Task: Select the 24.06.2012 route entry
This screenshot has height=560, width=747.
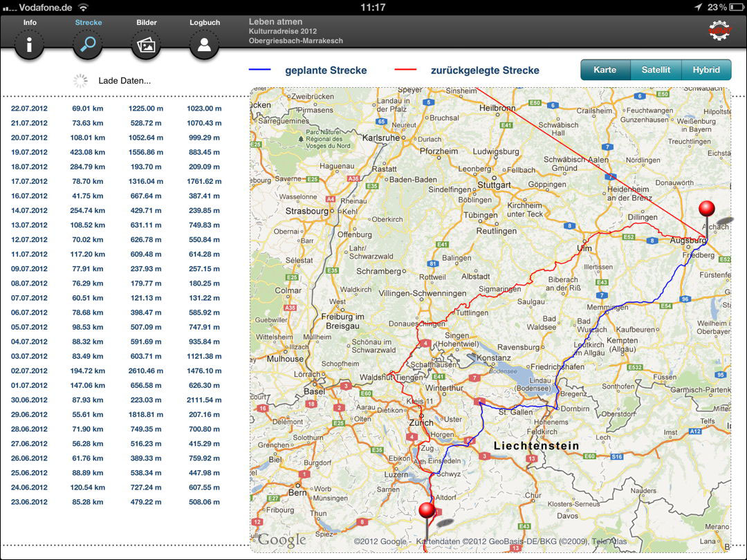Action: click(116, 487)
